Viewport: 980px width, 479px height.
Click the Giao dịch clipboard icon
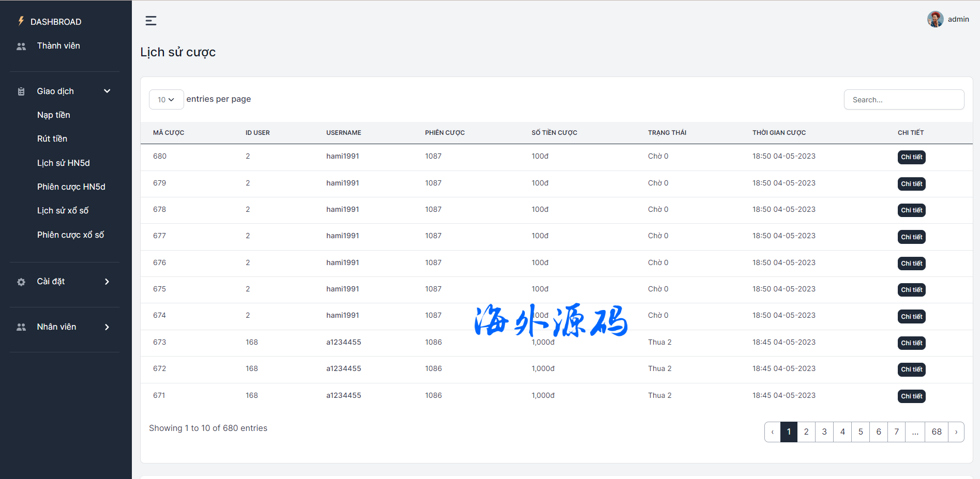pos(21,91)
